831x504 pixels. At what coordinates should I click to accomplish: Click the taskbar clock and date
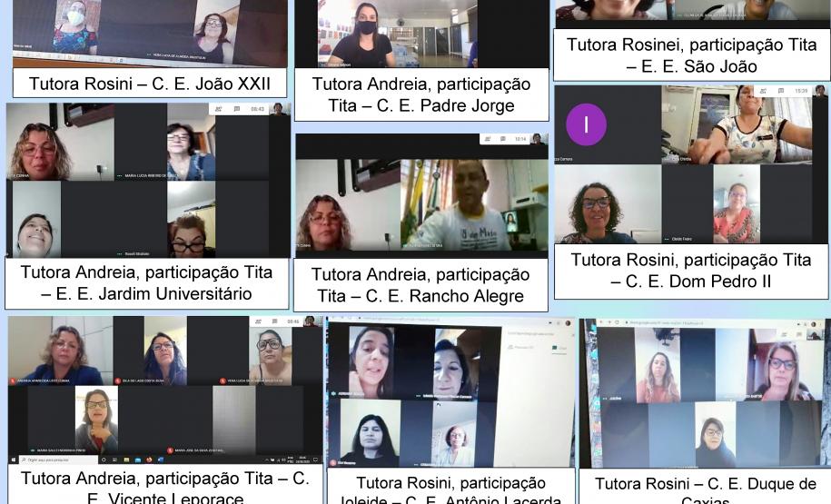[x=302, y=460]
